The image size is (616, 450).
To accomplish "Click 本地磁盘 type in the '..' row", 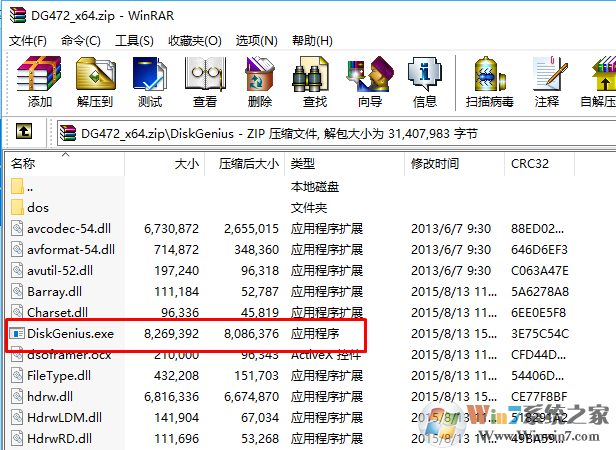I will point(315,186).
